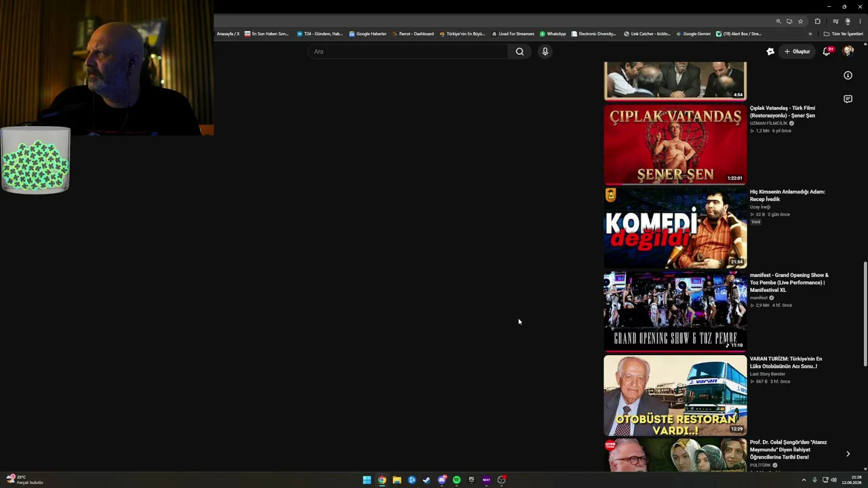Click the Oluştur create button

[797, 52]
